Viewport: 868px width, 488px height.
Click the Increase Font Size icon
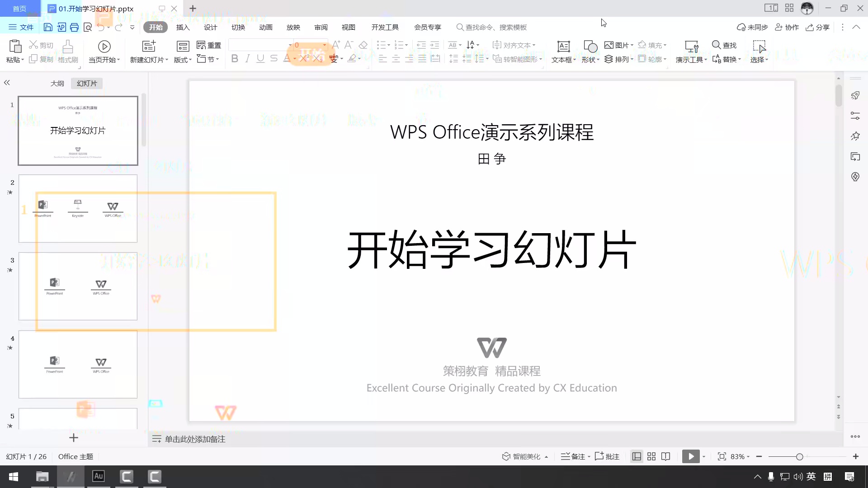click(336, 45)
